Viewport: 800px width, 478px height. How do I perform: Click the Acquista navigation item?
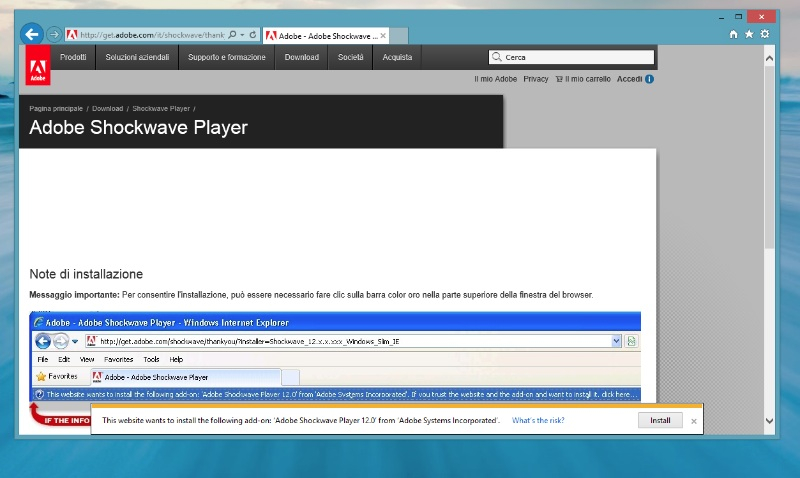[397, 57]
